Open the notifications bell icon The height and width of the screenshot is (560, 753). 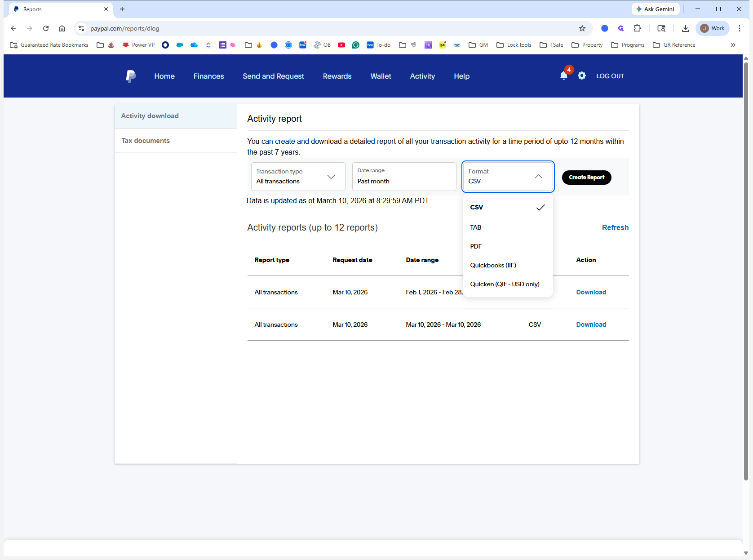[564, 76]
